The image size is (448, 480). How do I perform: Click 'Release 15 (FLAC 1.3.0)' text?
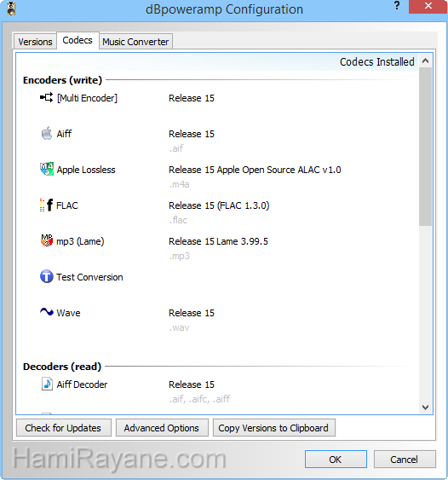click(x=219, y=205)
